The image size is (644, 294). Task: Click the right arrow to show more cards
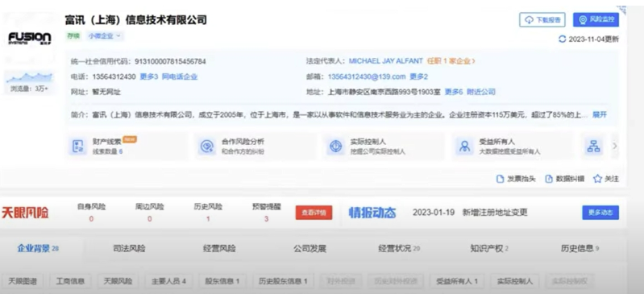tap(615, 146)
